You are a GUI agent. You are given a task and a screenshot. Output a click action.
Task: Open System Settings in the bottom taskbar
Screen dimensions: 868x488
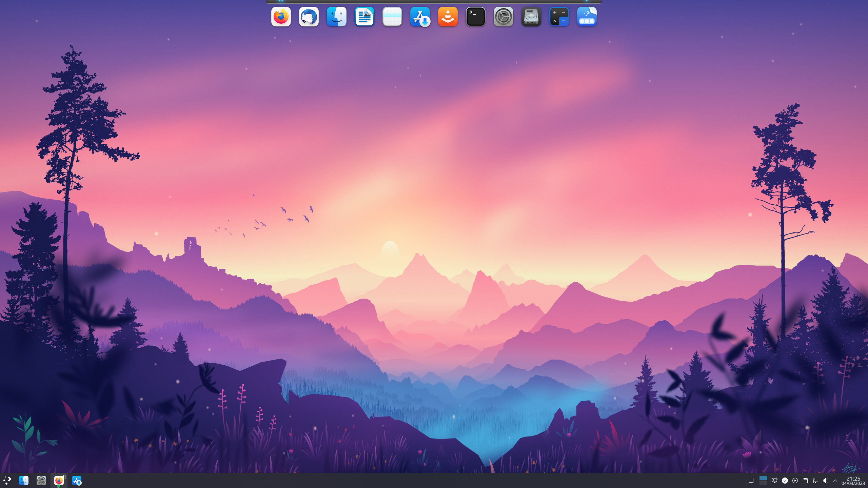[41, 480]
